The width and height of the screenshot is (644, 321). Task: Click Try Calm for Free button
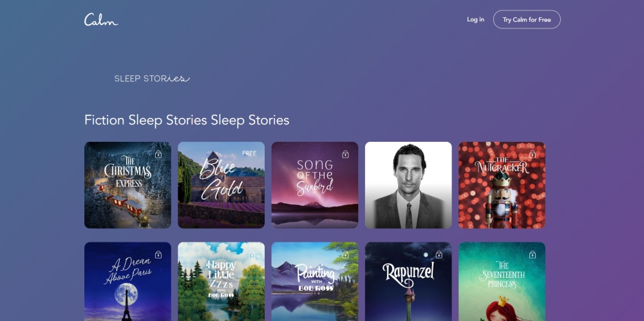pyautogui.click(x=527, y=19)
